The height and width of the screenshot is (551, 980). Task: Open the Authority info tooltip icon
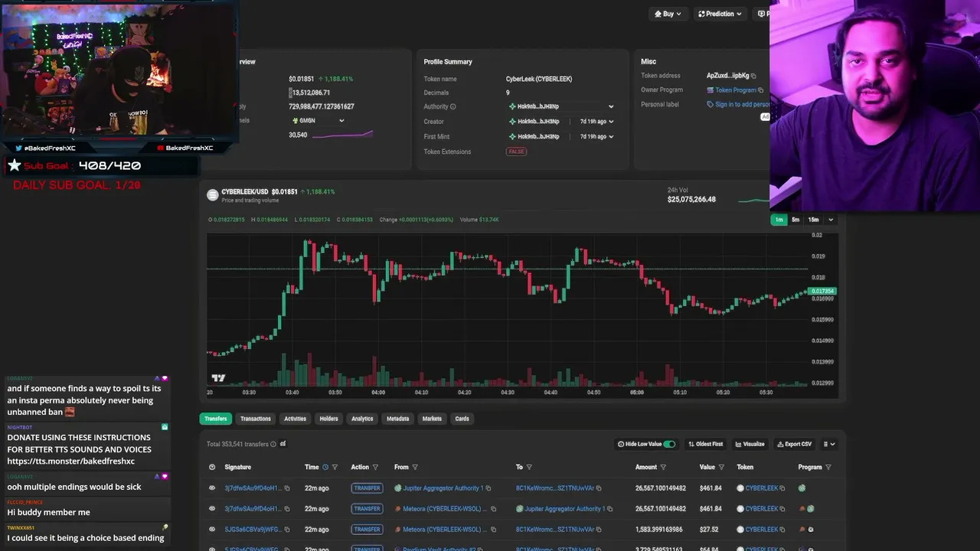tap(452, 107)
